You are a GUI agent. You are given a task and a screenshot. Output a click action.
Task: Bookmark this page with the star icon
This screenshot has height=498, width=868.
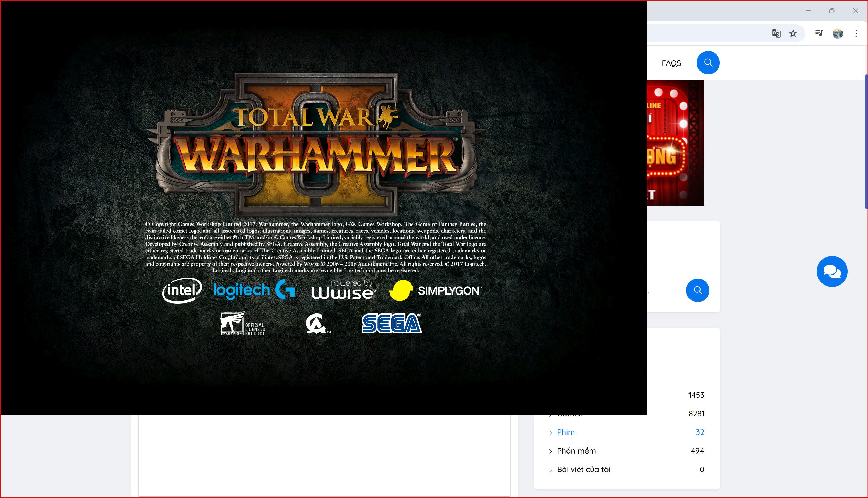[793, 33]
